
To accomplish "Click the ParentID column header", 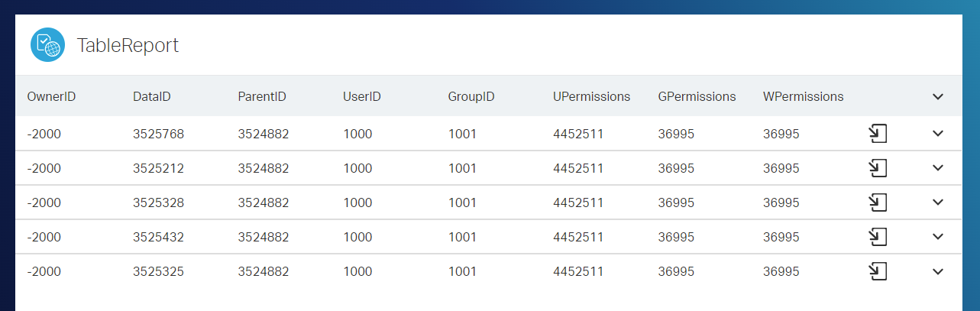I will pyautogui.click(x=262, y=96).
